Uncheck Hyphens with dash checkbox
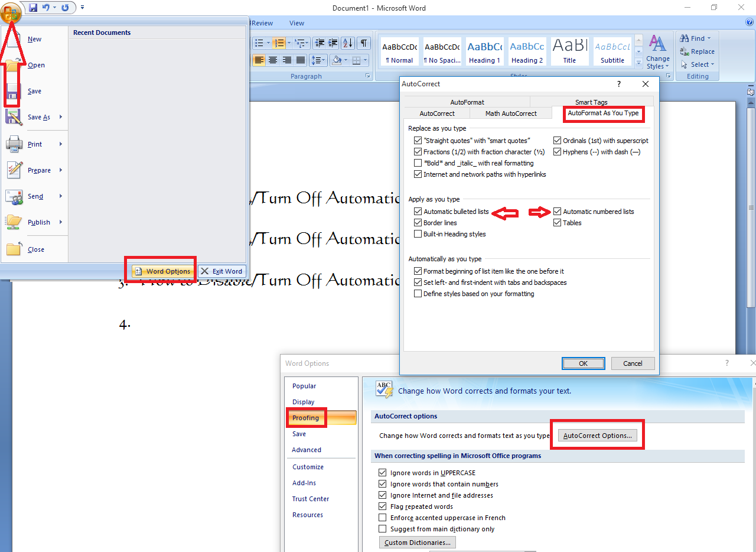The image size is (756, 552). pyautogui.click(x=558, y=152)
